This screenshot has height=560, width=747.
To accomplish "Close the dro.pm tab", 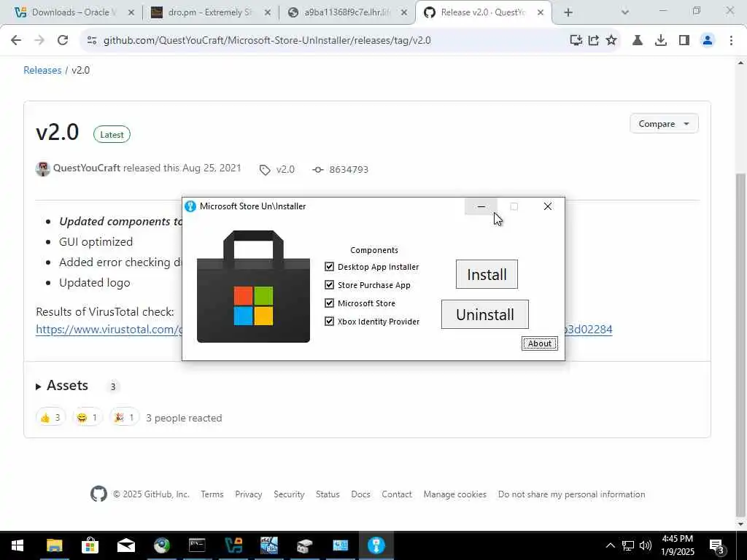I will point(268,13).
